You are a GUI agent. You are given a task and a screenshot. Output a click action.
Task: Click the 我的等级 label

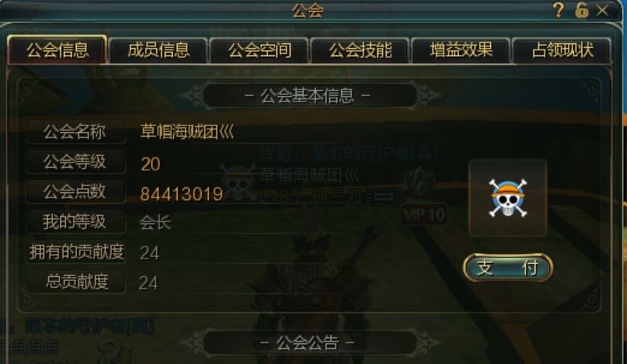tap(75, 222)
